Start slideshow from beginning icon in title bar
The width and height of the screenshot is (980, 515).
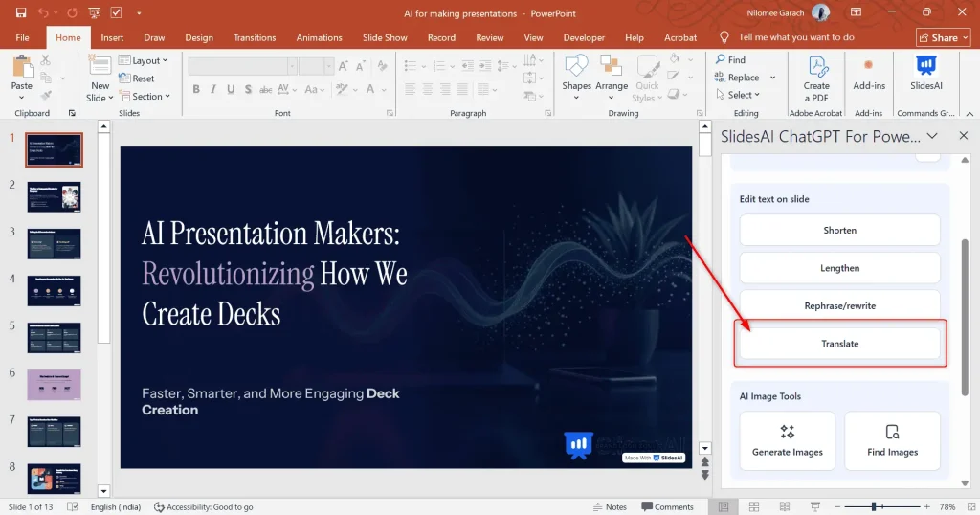pyautogui.click(x=95, y=12)
